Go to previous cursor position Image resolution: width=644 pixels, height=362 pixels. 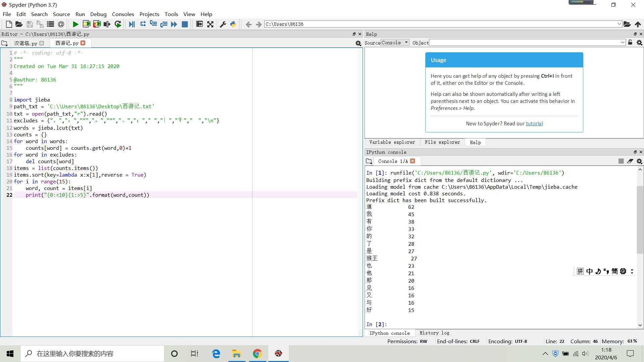(249, 24)
